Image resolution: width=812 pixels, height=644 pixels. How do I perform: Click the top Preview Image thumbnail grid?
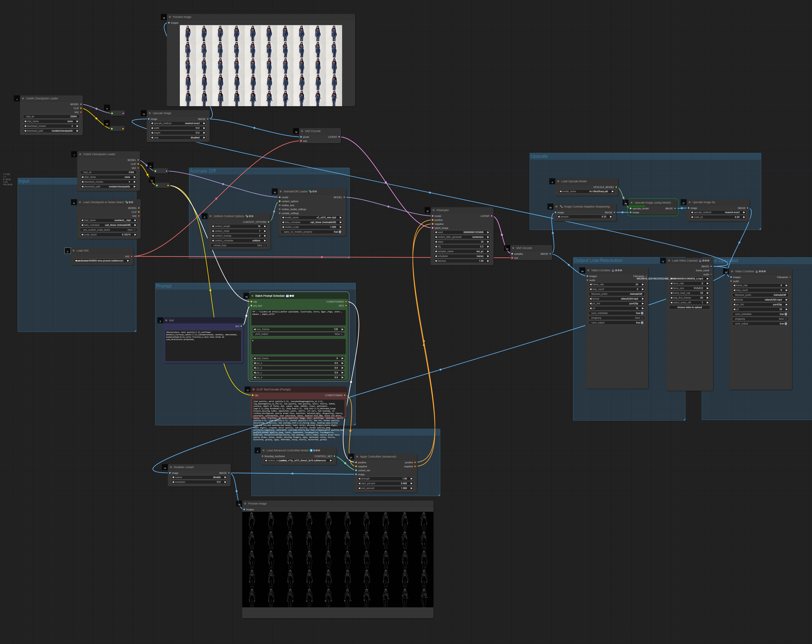coord(261,66)
